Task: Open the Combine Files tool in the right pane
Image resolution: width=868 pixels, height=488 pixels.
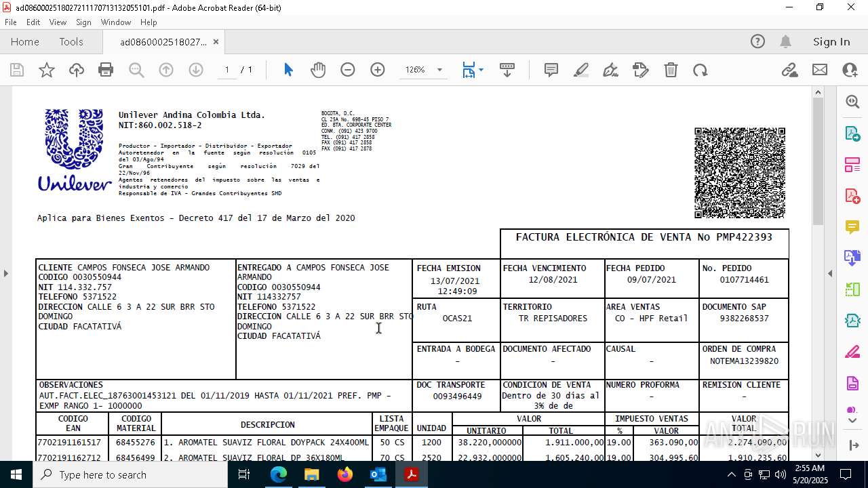Action: coord(852,258)
